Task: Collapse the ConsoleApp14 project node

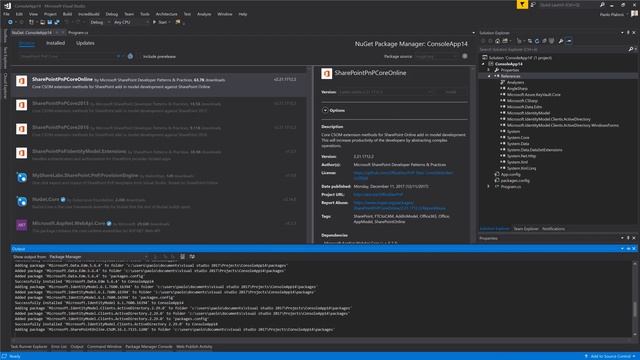Action: (483, 64)
